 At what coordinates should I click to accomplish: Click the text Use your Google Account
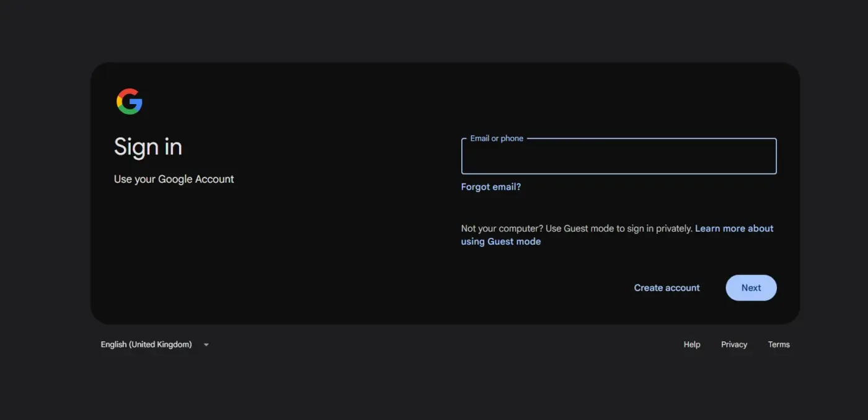pyautogui.click(x=174, y=179)
